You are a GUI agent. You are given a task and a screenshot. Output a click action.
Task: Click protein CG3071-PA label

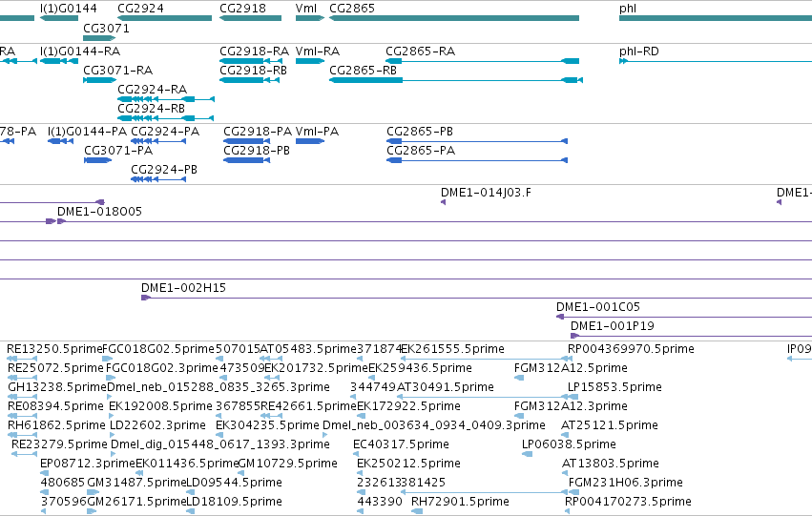pos(118,151)
